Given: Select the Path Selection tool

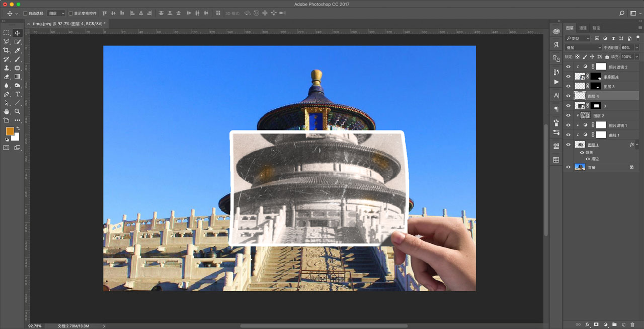Looking at the screenshot, I should point(7,103).
